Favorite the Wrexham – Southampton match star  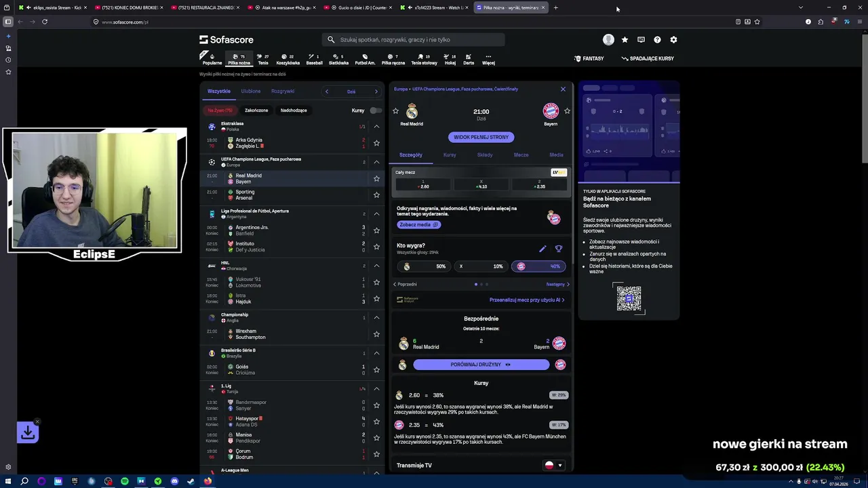tap(376, 334)
